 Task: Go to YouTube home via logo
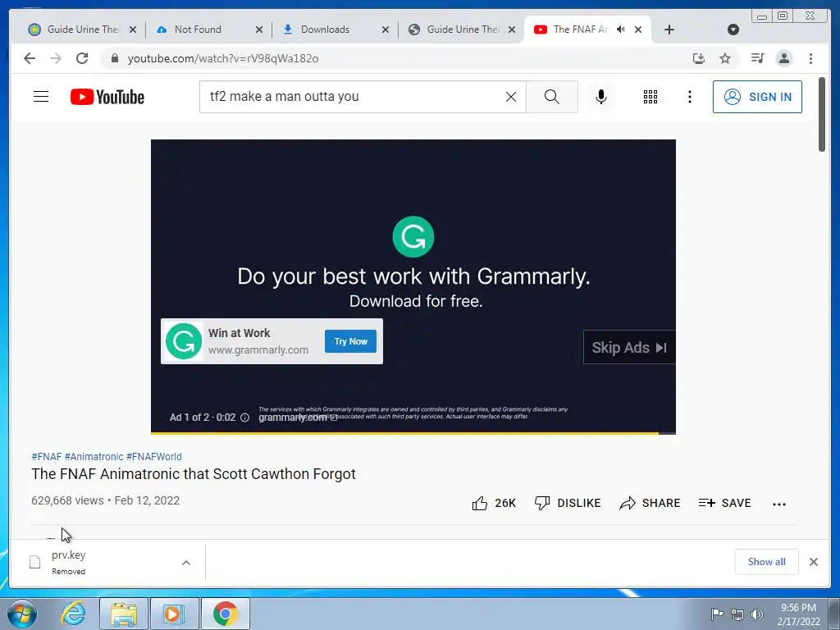pos(107,97)
